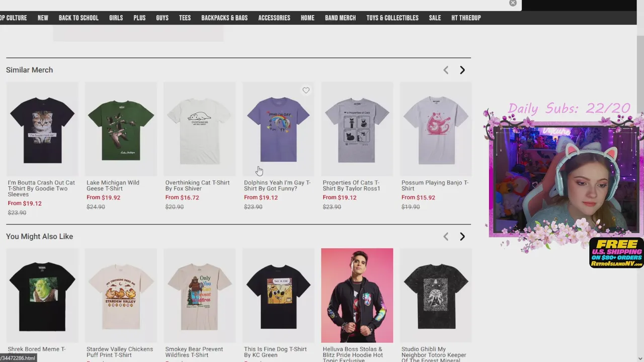This screenshot has height=362, width=644.
Task: View the I'm Boutta Crash Out Cat shirt image
Action: [42, 129]
